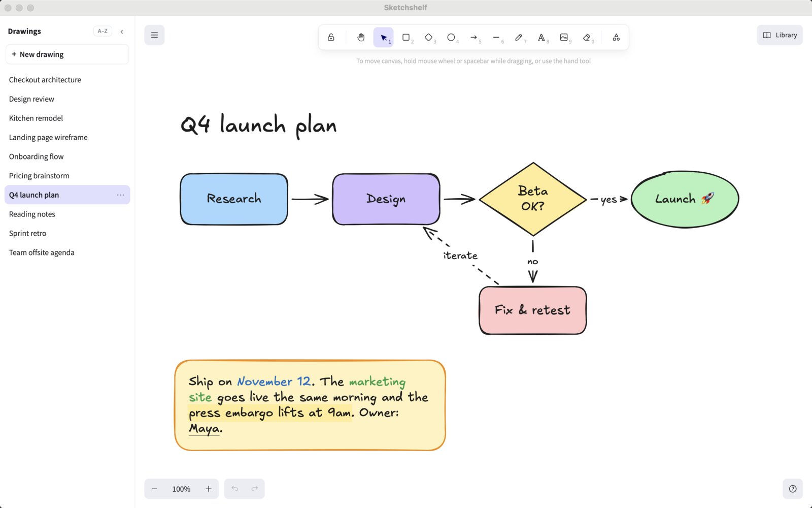Select the Eraser tool

[587, 37]
